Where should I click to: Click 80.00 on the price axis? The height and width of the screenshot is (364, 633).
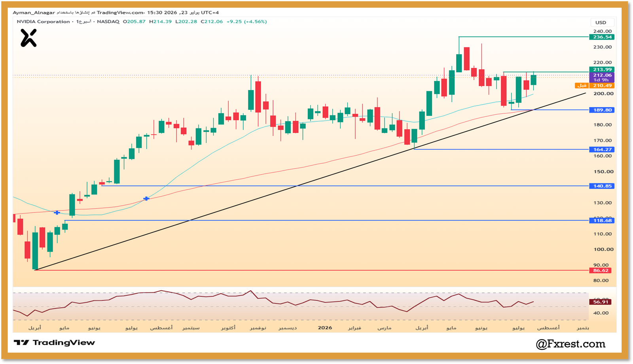click(x=601, y=281)
